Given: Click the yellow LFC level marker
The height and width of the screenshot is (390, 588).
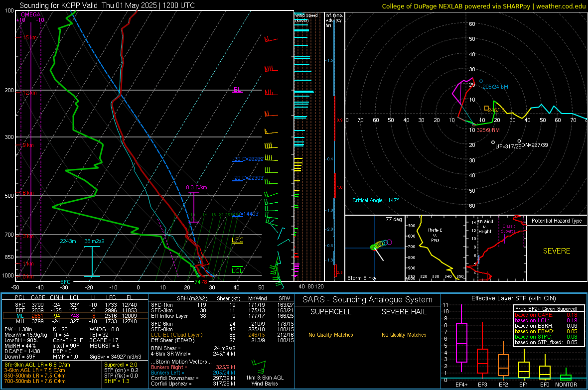Looking at the screenshot, I should click(237, 241).
